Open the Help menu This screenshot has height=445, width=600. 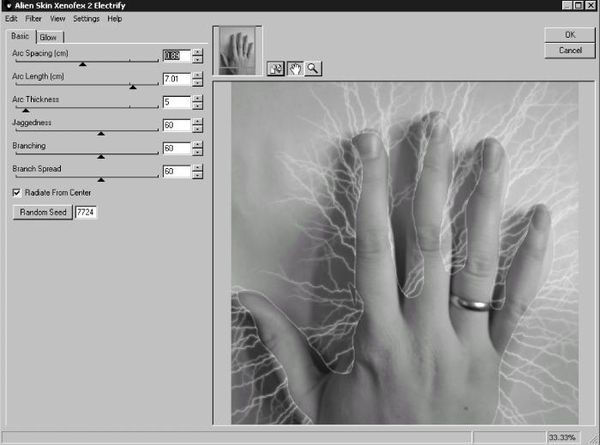[115, 19]
